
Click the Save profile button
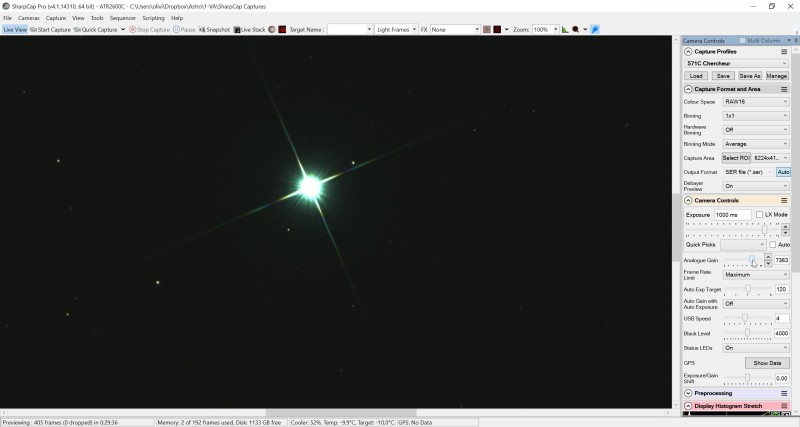(723, 76)
